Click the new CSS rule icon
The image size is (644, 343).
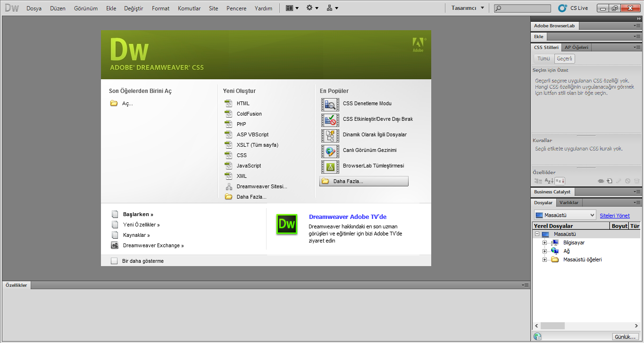click(x=610, y=181)
